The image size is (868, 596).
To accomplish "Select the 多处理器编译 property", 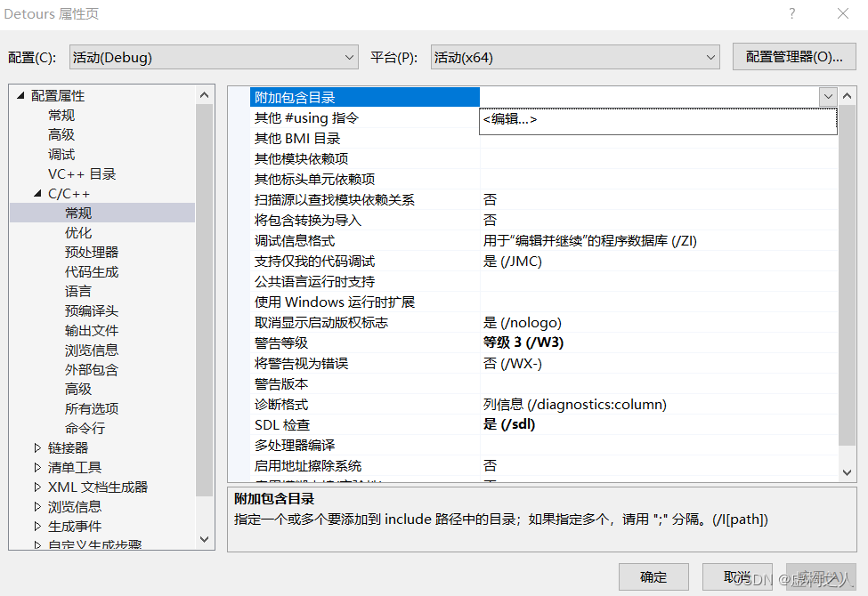I will pos(295,446).
